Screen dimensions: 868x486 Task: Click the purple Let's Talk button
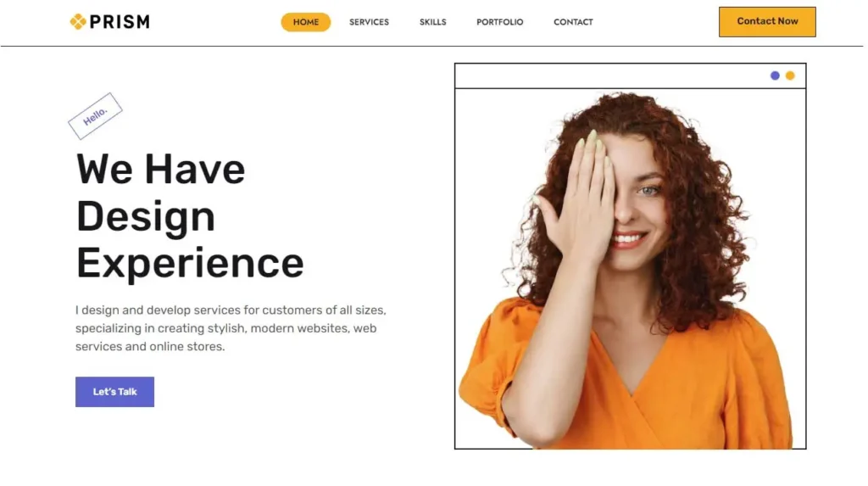click(x=114, y=392)
